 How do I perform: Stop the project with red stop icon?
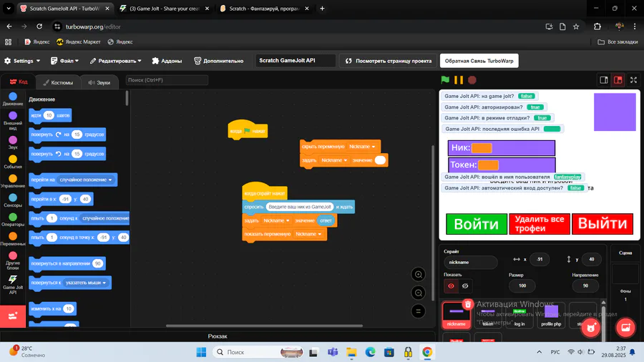472,79
